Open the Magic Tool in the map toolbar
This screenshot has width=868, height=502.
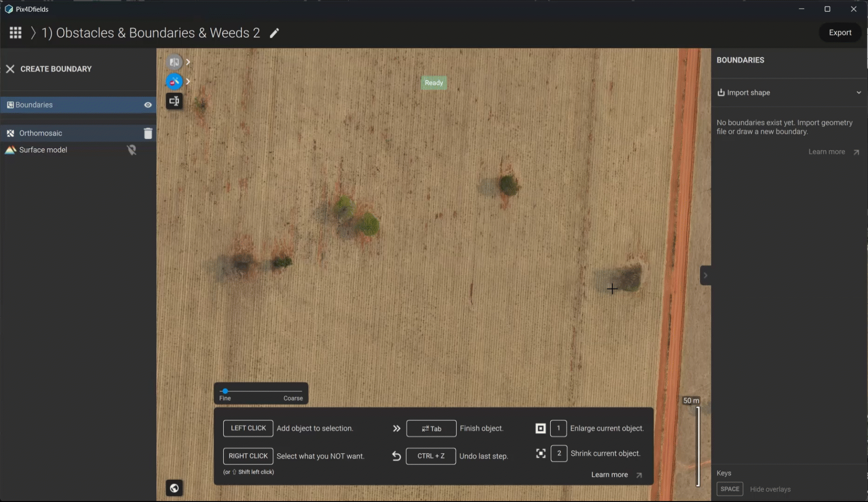tap(174, 81)
